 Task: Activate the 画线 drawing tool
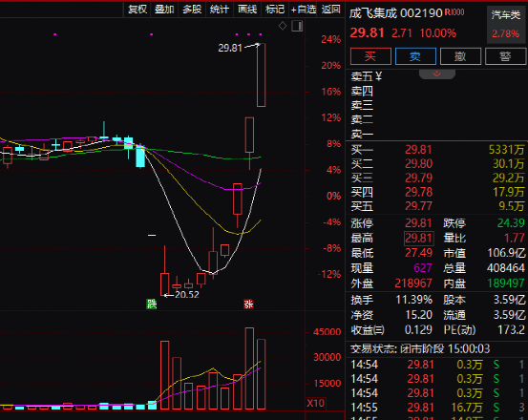click(x=247, y=10)
